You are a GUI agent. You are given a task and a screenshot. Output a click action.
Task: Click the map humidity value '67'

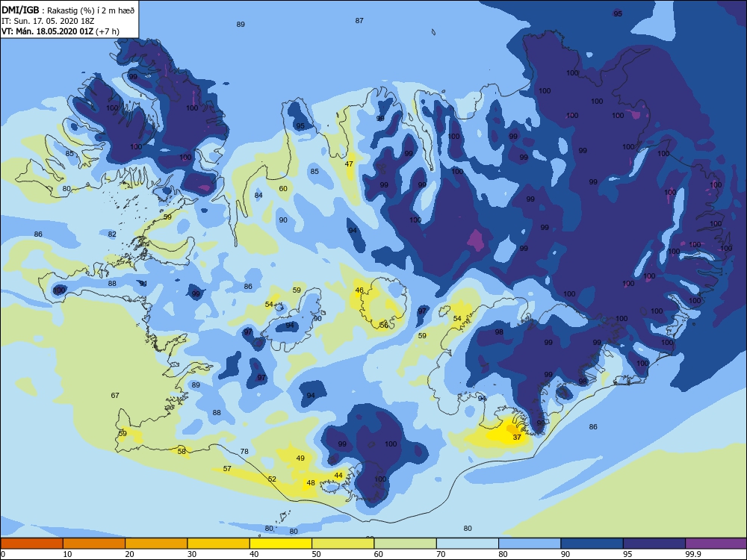click(x=115, y=395)
